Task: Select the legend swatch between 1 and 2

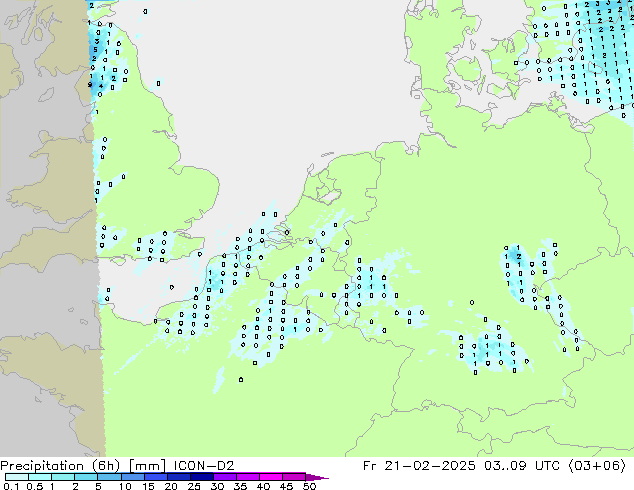Action: [63, 477]
